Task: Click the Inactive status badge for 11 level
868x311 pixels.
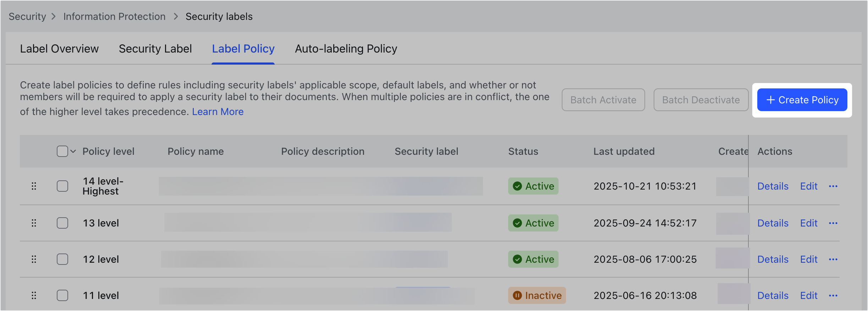Action: tap(537, 295)
